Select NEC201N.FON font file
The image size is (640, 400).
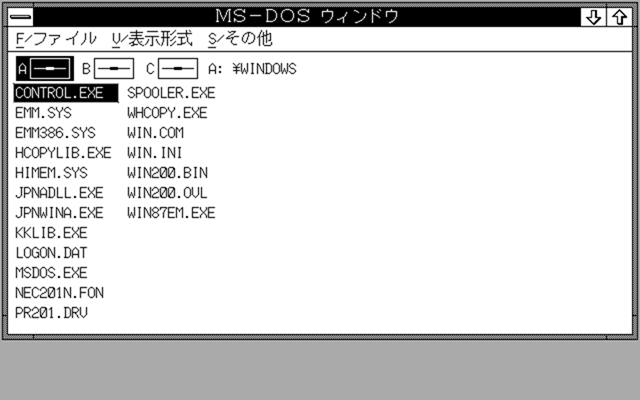click(59, 293)
